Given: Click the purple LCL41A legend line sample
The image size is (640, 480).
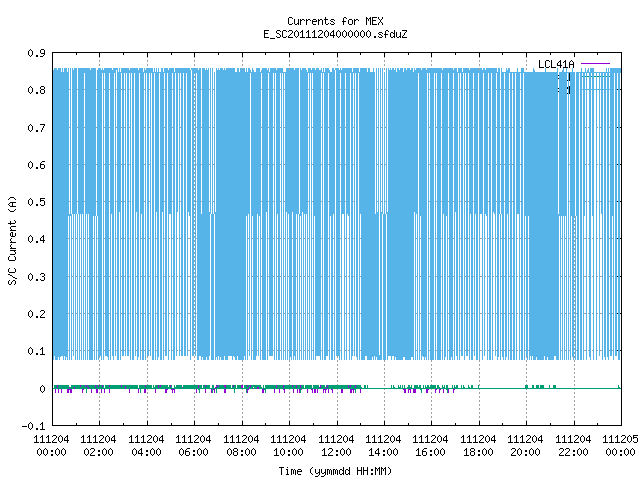Looking at the screenshot, I should [595, 64].
